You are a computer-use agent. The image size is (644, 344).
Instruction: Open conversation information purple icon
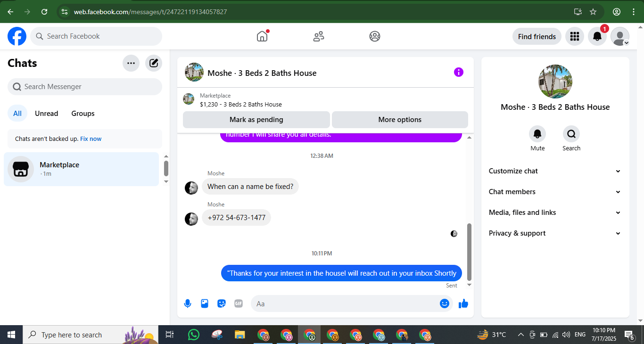pos(459,72)
